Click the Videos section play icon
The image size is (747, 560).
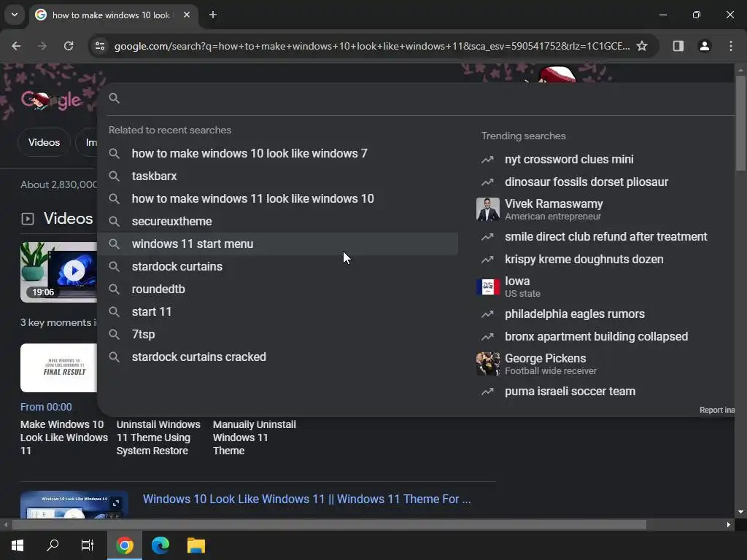point(28,219)
